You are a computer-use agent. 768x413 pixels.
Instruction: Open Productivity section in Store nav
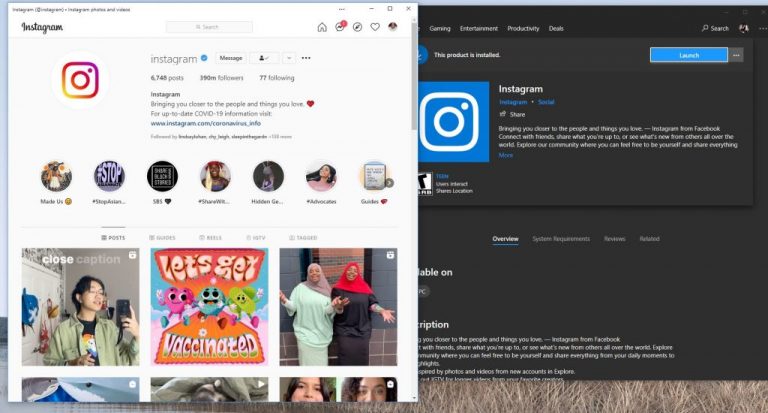(x=523, y=28)
